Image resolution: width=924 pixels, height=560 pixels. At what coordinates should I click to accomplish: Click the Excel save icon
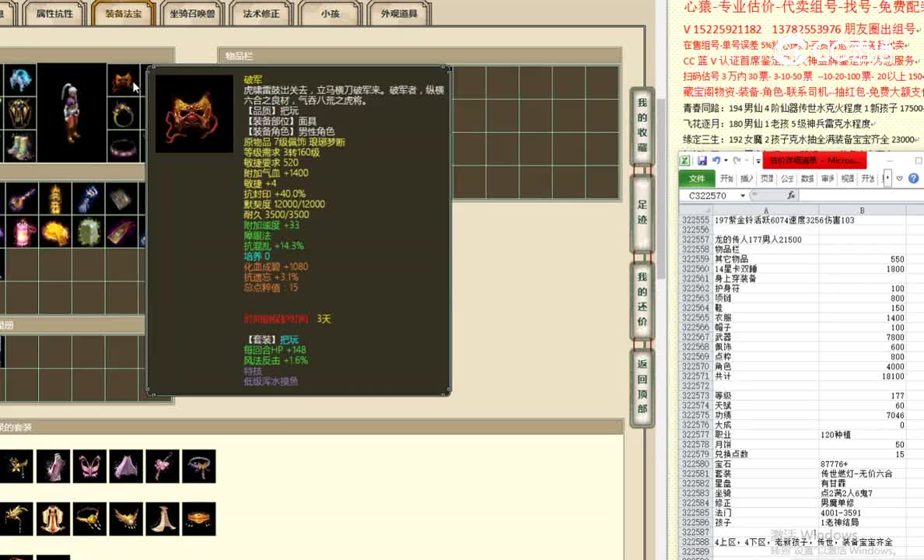pos(702,160)
